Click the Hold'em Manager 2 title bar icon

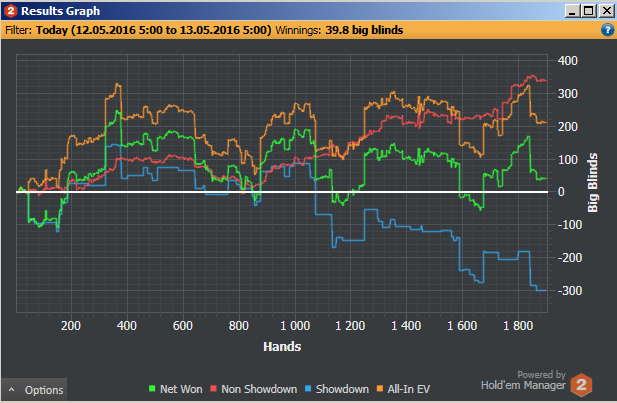point(11,11)
